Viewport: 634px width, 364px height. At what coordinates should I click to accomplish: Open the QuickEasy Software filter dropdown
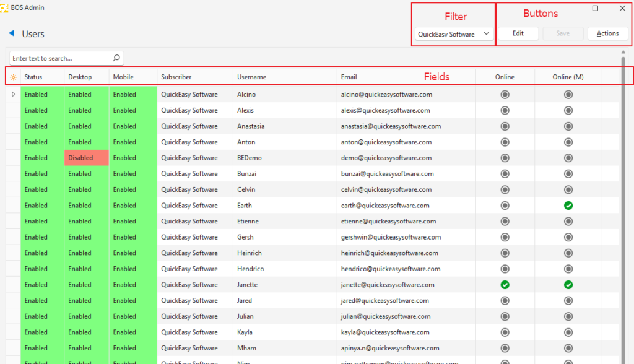[x=454, y=34]
